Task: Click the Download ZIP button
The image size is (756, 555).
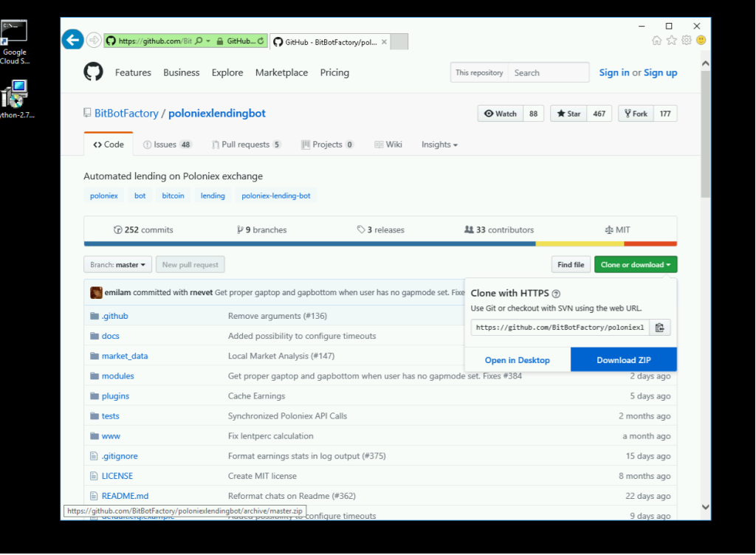Action: (624, 360)
